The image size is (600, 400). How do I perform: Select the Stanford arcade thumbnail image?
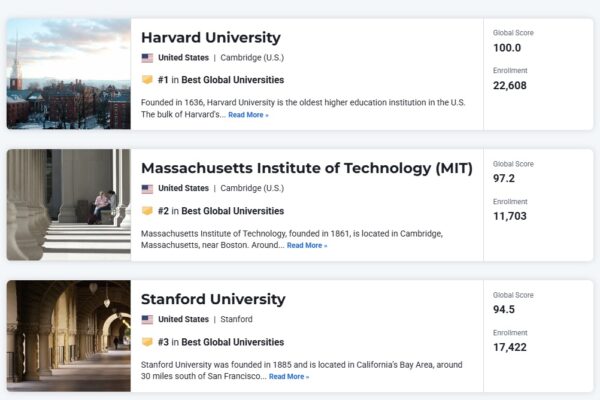tap(68, 336)
